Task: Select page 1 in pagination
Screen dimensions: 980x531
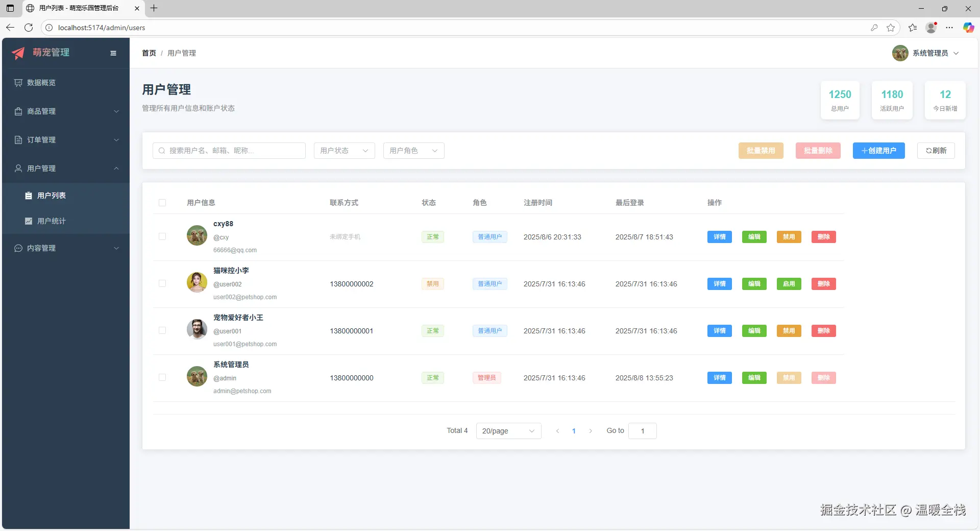Action: click(x=574, y=431)
